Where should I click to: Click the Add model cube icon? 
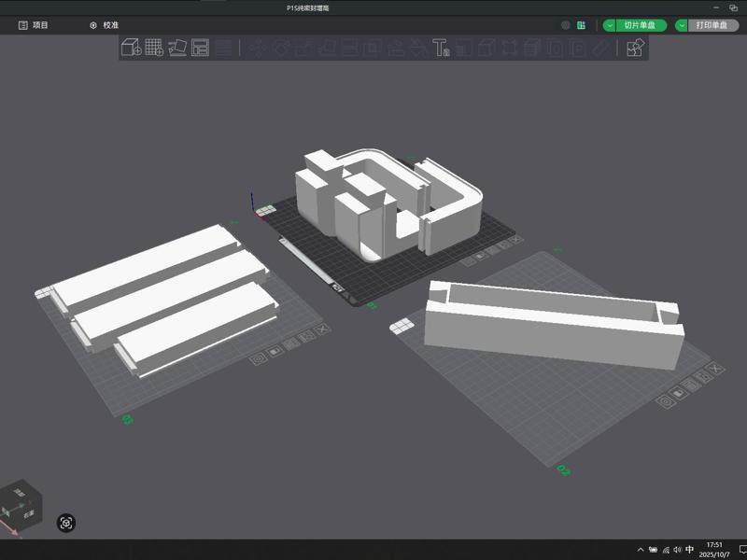tap(131, 48)
